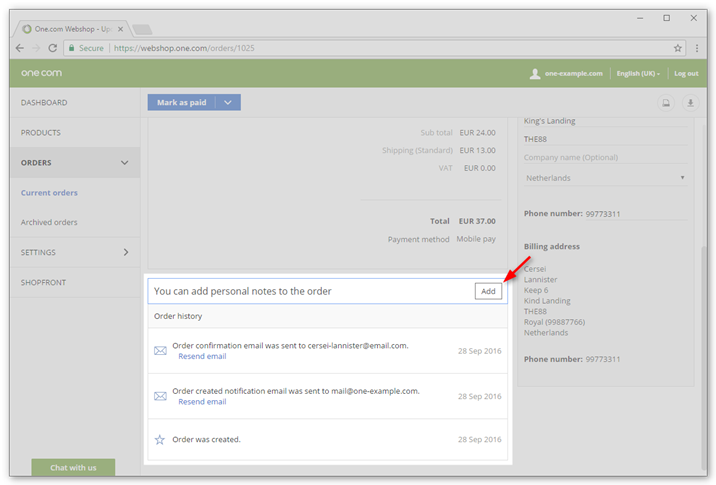716x485 pixels.
Task: Click envelope icon beside order confirmation email
Action: click(160, 351)
